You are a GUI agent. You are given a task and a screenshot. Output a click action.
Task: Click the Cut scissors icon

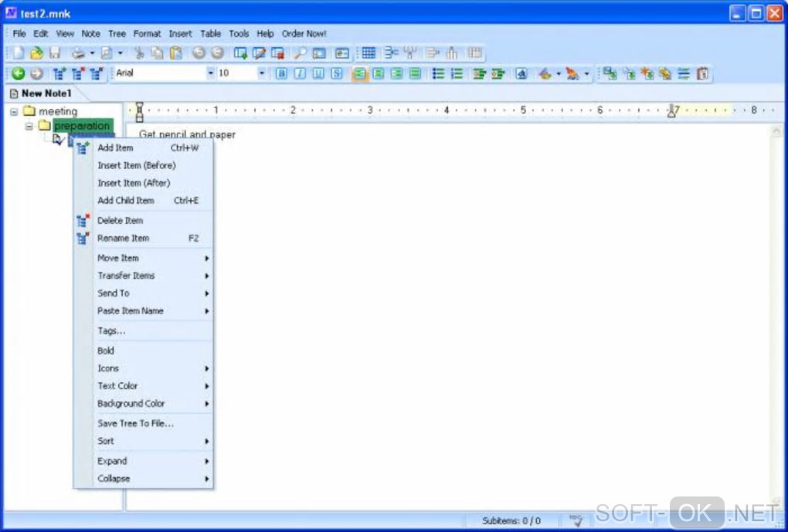point(139,53)
